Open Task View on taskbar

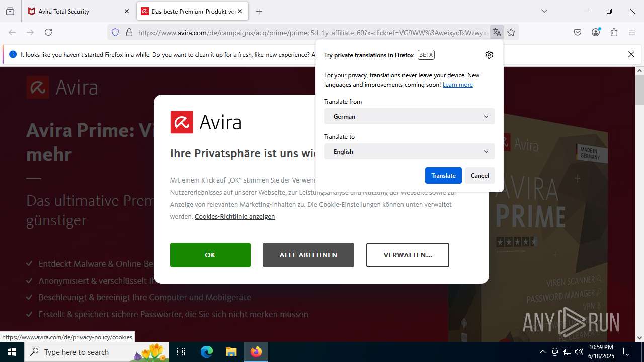(x=181, y=352)
